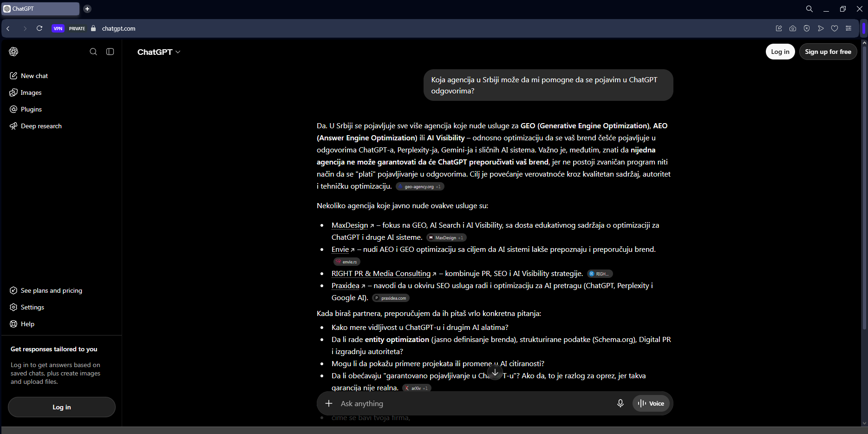Click the scroll-to-bottom arrow button
868x434 pixels.
pos(495,372)
